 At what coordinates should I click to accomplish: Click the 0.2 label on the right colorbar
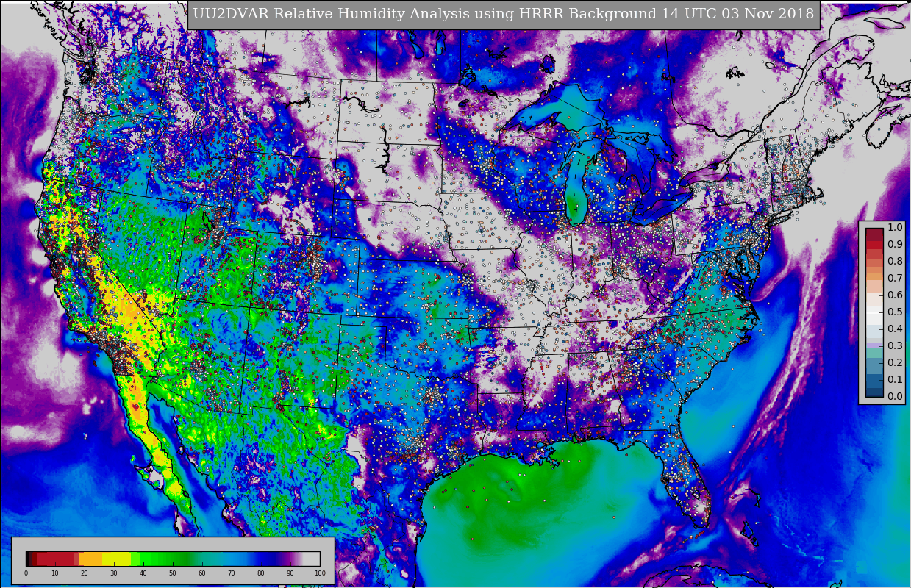[x=895, y=363]
